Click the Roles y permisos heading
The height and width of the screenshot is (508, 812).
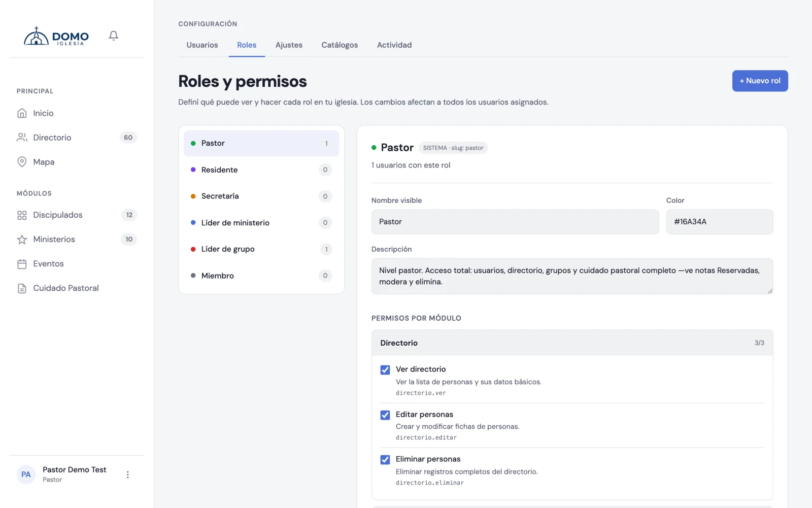(243, 81)
